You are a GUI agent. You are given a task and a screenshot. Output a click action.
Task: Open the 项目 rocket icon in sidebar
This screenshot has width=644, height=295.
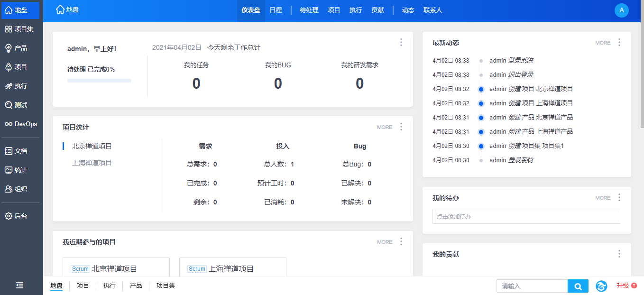9,67
